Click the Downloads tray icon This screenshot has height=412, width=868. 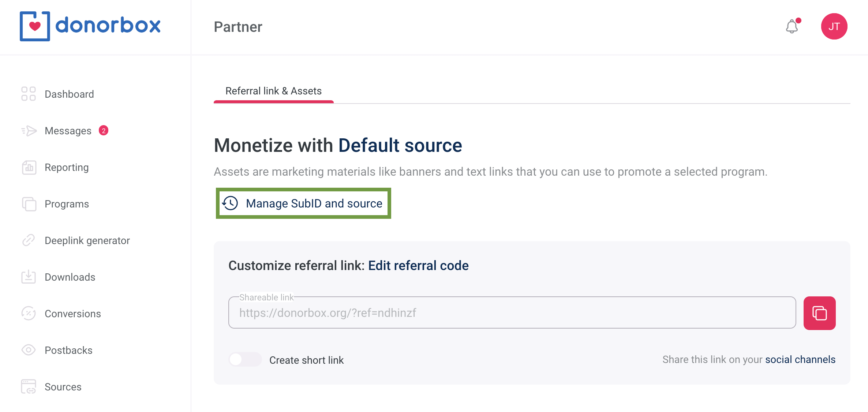click(29, 277)
